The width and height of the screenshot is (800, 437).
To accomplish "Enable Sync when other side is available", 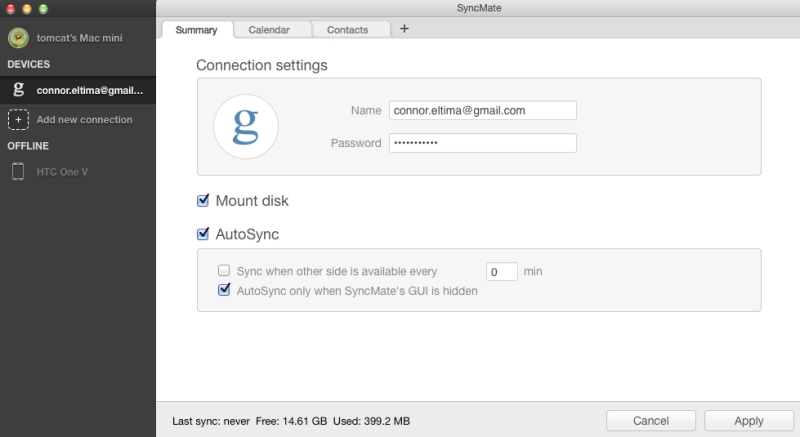I will coord(223,270).
